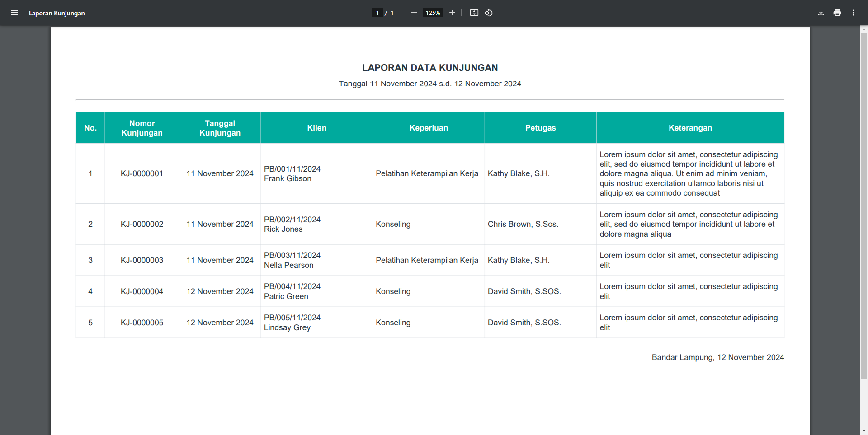Select the 125% zoom level field

pyautogui.click(x=432, y=13)
